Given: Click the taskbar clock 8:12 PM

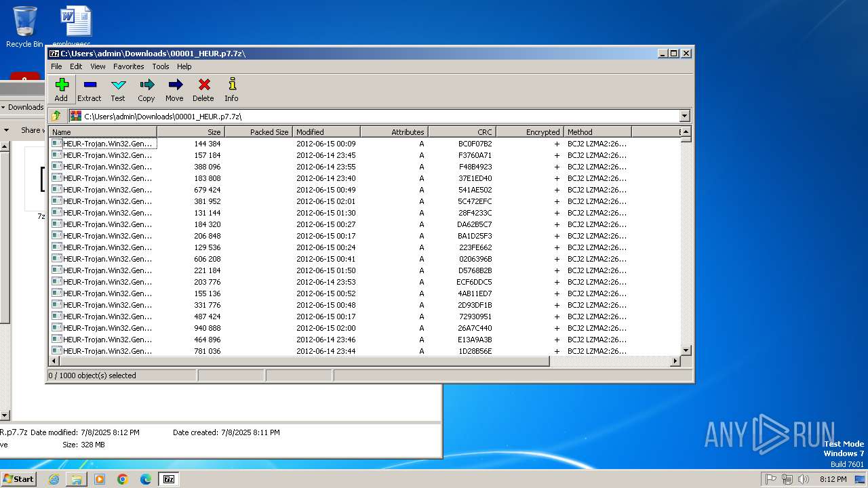Looking at the screenshot, I should (x=833, y=479).
